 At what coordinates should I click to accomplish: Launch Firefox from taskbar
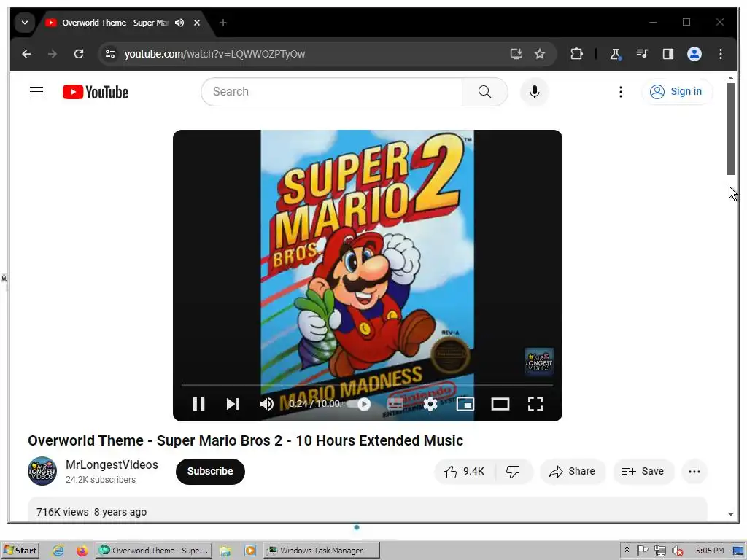tap(82, 551)
